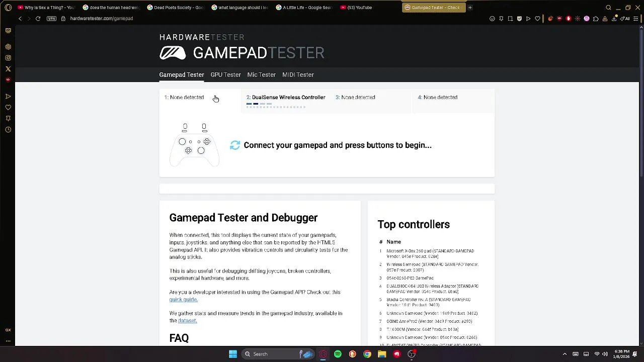Open sidebar bookmarks heart icon
The width and height of the screenshot is (644, 362).
pyautogui.click(x=8, y=107)
